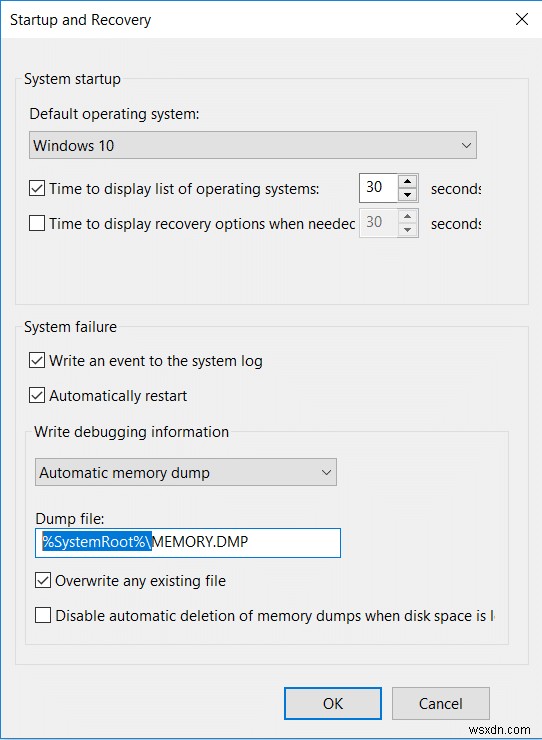Click the Cancel button
This screenshot has height=740, width=542.
click(x=440, y=704)
